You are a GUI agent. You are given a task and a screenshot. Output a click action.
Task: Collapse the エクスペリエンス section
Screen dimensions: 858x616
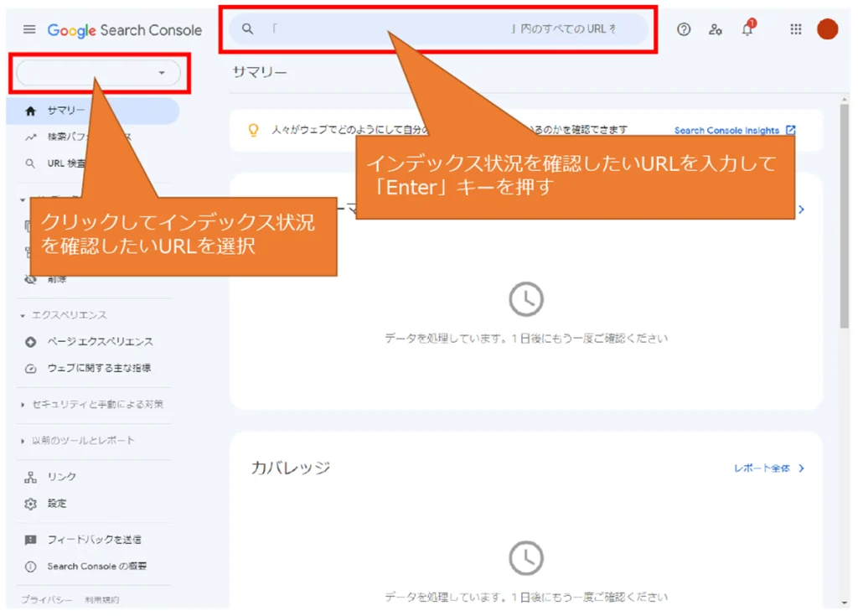[x=64, y=315]
